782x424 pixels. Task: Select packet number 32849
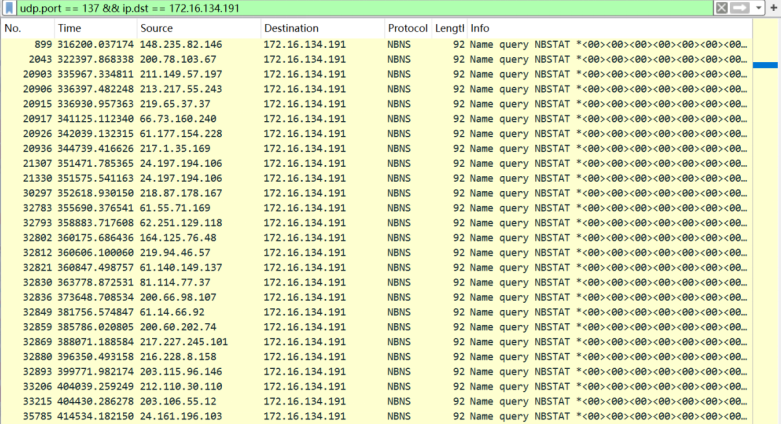click(37, 312)
